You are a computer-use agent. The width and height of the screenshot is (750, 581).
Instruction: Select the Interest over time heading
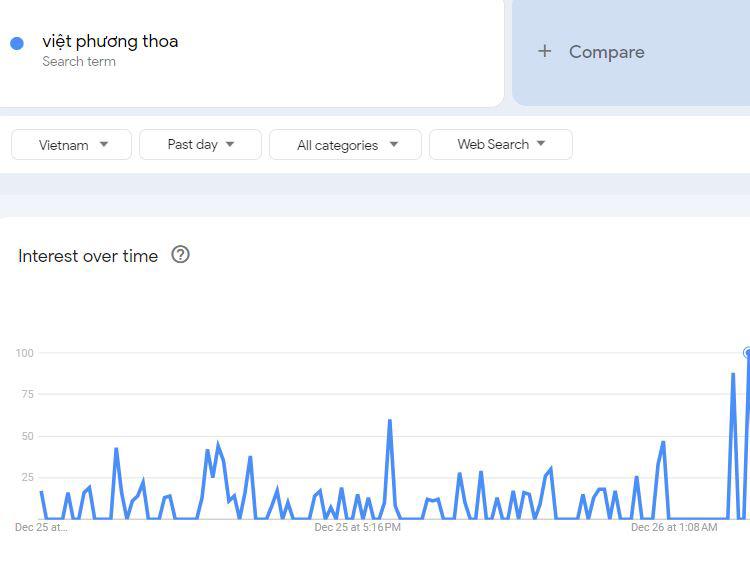(88, 256)
